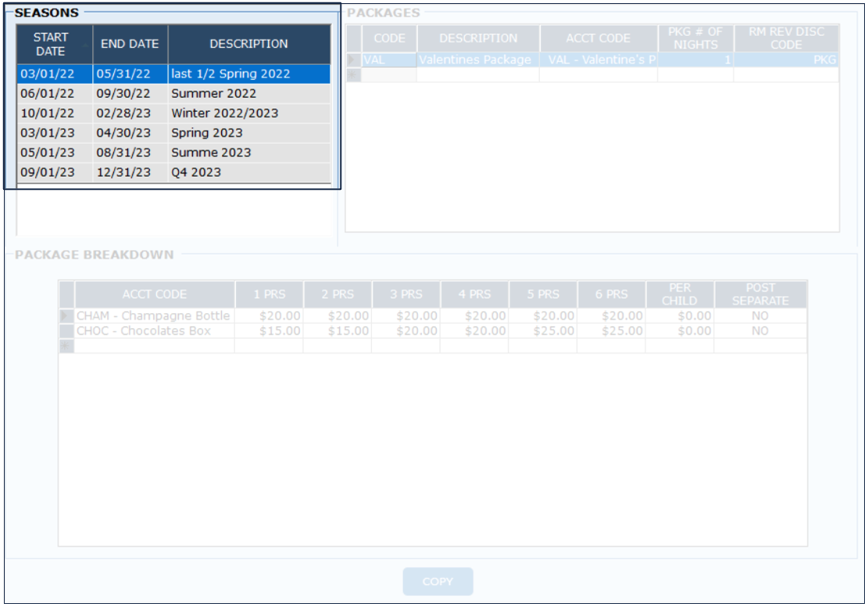This screenshot has width=868, height=607.
Task: Click row selector beside Chocolates Box row
Action: coord(66,330)
